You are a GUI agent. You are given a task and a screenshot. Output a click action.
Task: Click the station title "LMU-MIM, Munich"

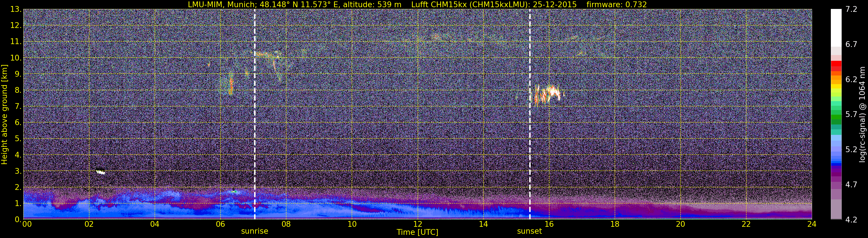pos(223,4)
